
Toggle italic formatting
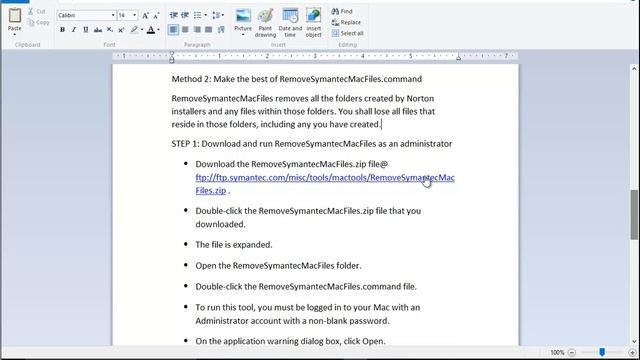tap(74, 29)
